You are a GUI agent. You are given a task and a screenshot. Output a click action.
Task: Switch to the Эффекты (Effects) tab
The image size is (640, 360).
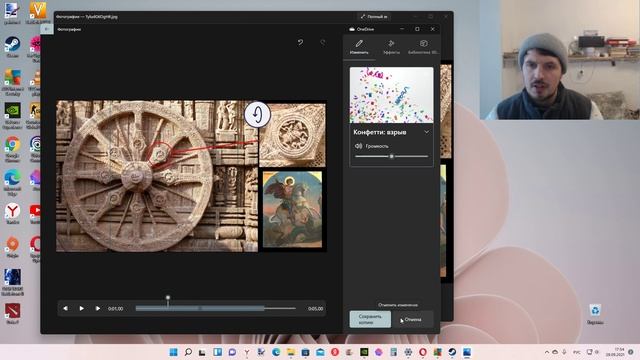tap(391, 47)
